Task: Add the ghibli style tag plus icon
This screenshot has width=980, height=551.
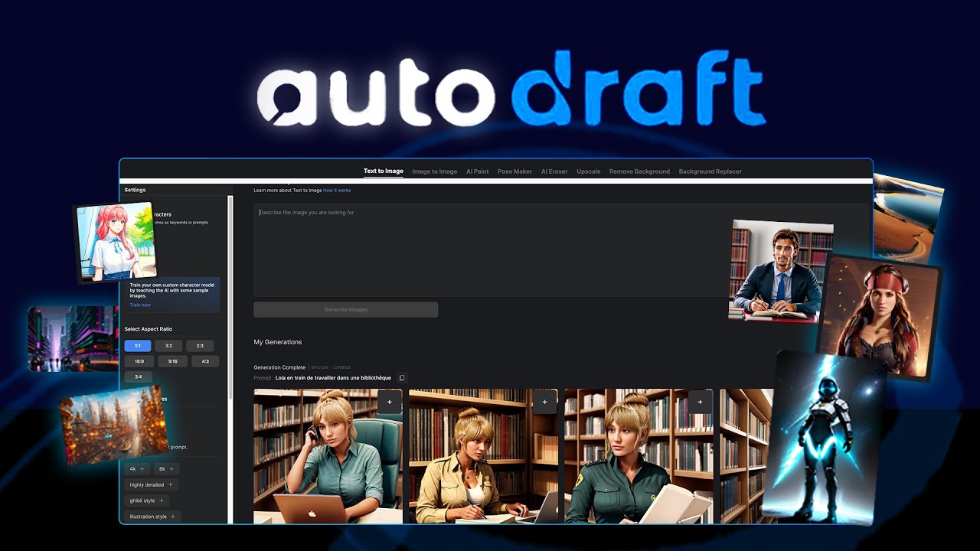Action: tap(162, 501)
